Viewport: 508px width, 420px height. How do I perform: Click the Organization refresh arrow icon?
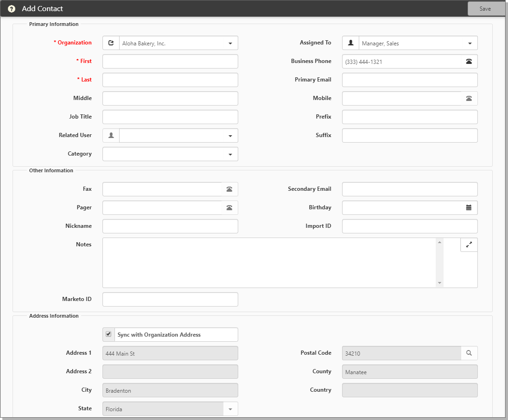click(111, 43)
